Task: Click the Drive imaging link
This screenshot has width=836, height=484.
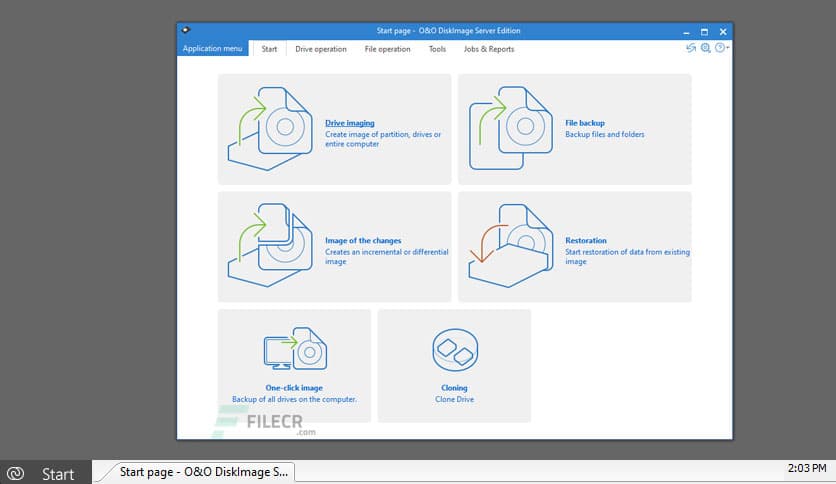Action: (x=349, y=123)
